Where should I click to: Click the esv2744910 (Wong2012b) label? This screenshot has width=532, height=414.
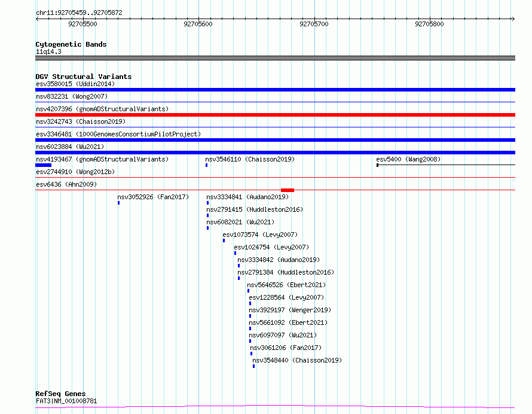click(x=75, y=172)
